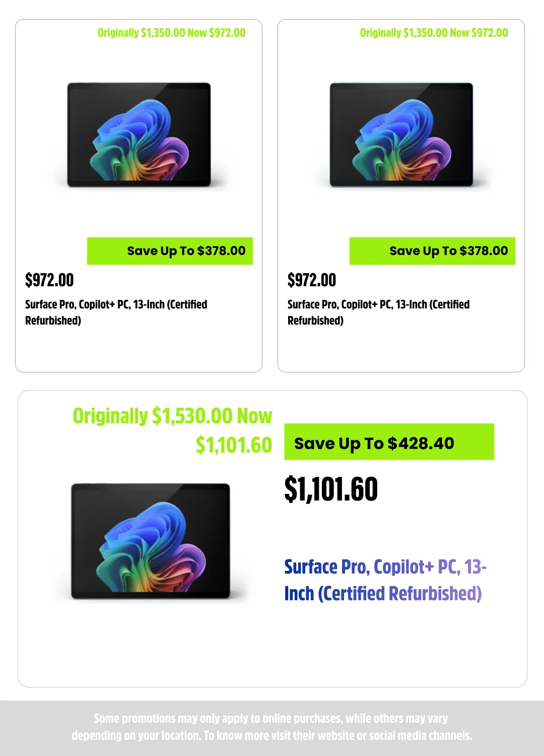Image resolution: width=544 pixels, height=756 pixels.
Task: Click the promotions disclaimer text in footer
Action: 272,727
